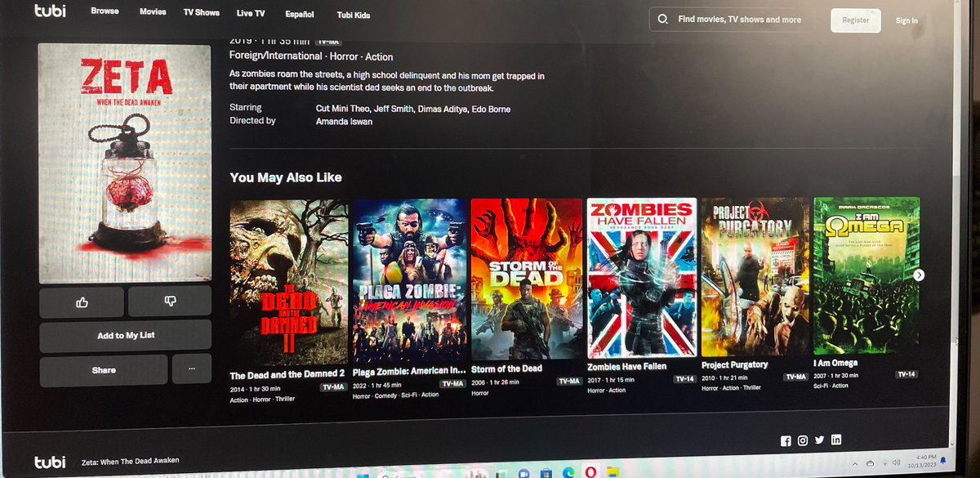Click next arrow in You May Also Like carousel

click(x=919, y=275)
